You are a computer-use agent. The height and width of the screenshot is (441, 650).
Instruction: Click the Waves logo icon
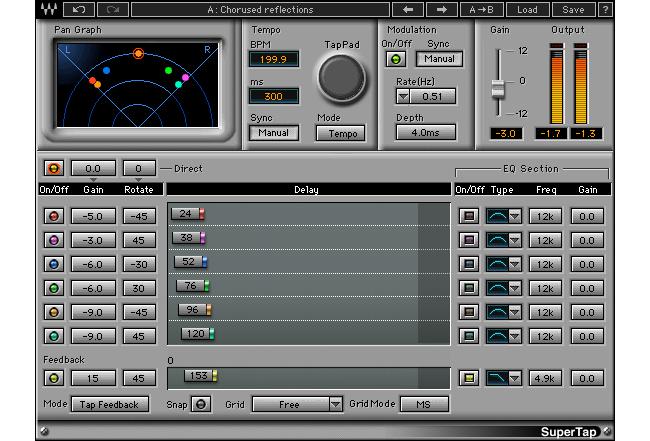click(x=49, y=9)
